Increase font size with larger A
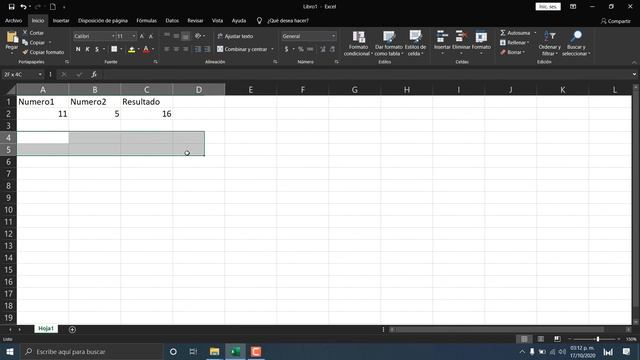The image size is (640, 360). point(142,36)
